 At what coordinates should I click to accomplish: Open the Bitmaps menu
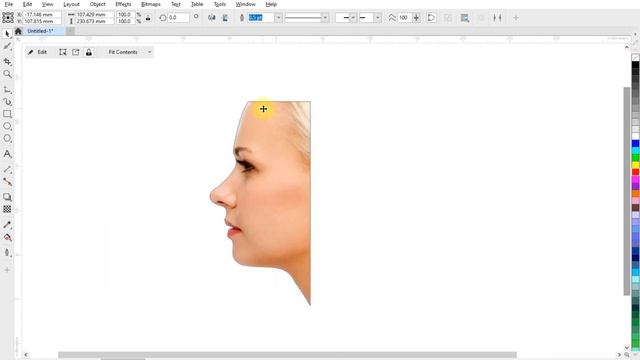point(151,4)
